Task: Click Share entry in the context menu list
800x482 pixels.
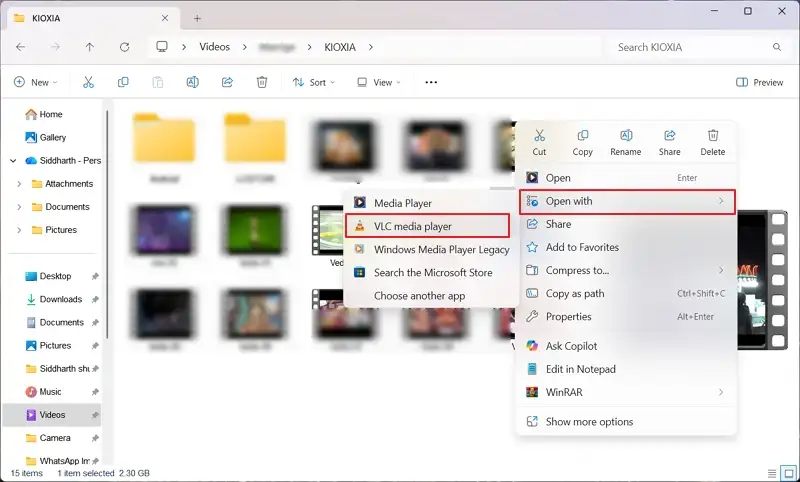Action: 626,224
